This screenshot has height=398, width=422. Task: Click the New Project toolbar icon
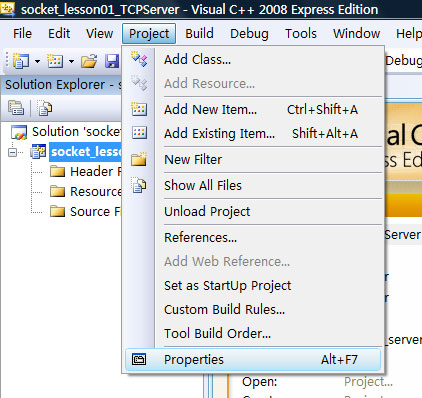21,61
